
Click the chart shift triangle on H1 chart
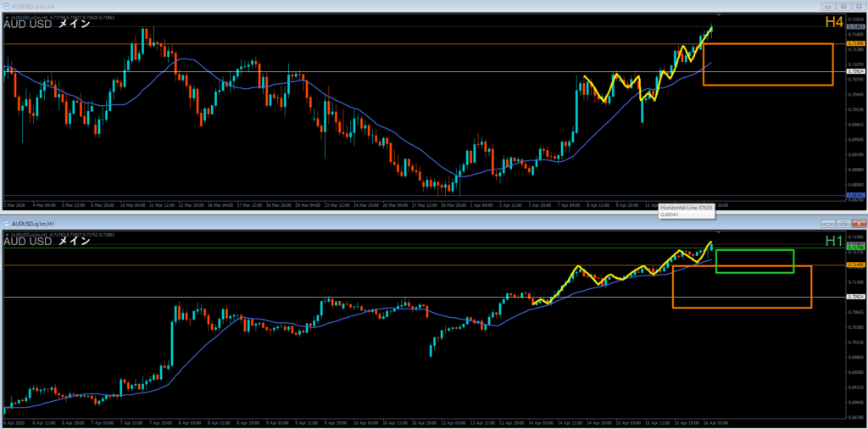[718, 232]
